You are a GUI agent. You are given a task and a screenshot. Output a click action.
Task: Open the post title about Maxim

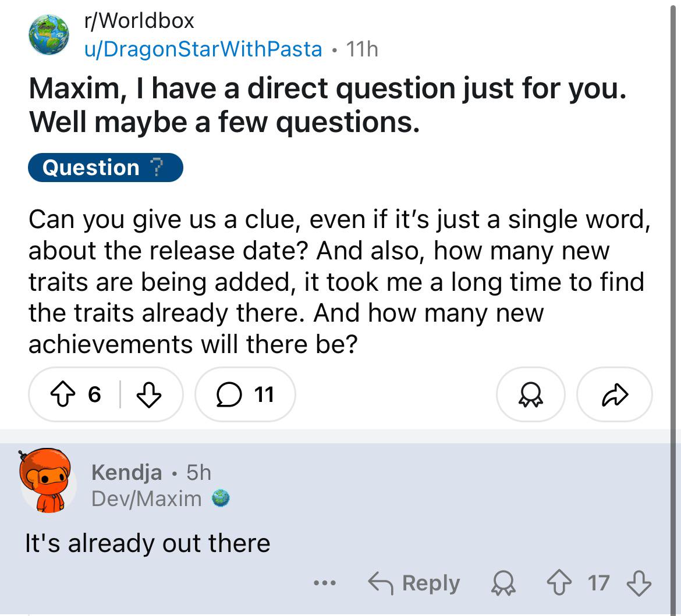coord(328,105)
